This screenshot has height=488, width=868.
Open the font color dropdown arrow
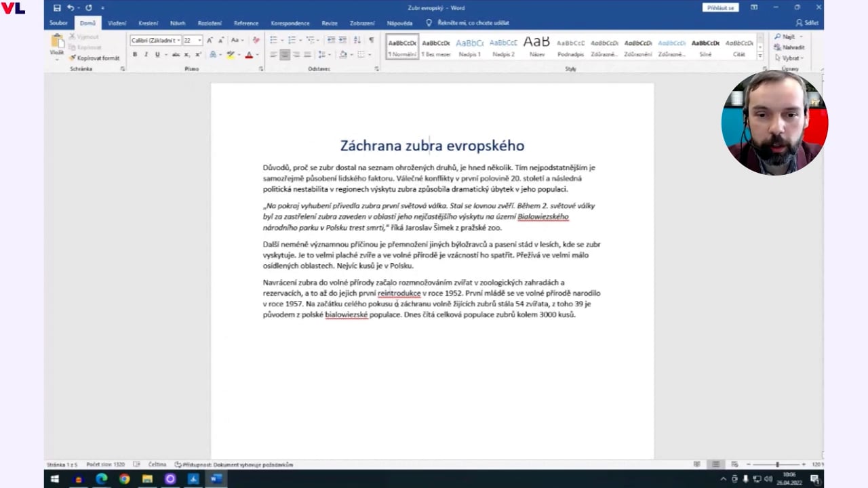coord(257,54)
